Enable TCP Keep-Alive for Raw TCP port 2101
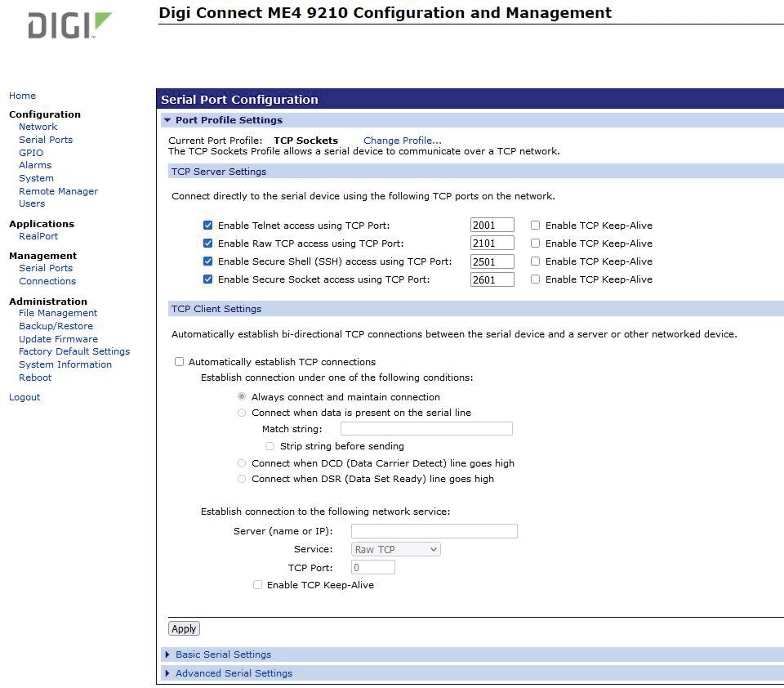Screen dimensions: 784x688 coord(535,243)
